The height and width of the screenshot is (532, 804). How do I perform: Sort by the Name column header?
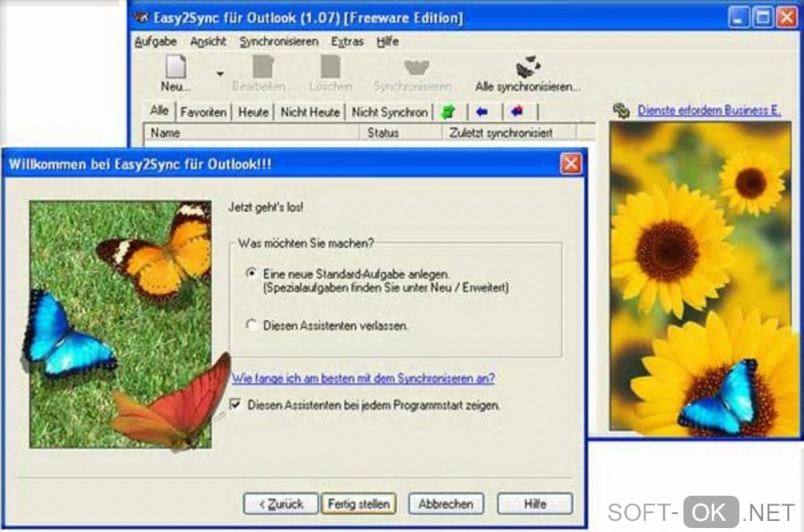[251, 132]
